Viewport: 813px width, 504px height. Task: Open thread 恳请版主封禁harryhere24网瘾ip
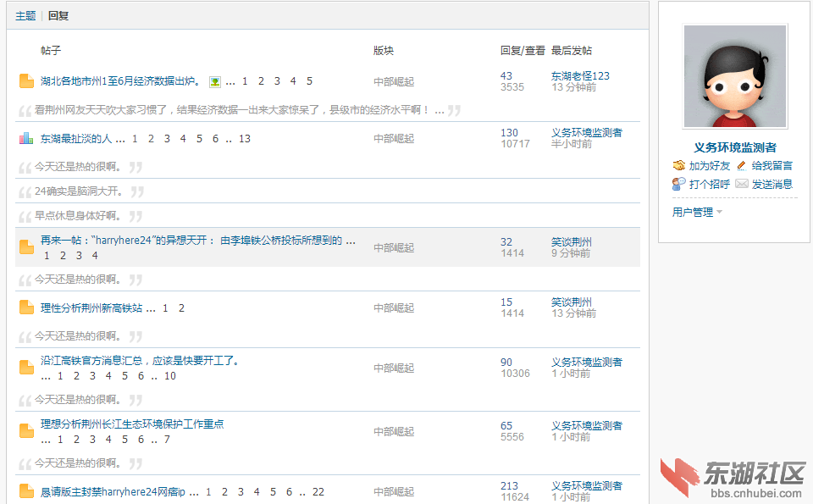(x=113, y=491)
